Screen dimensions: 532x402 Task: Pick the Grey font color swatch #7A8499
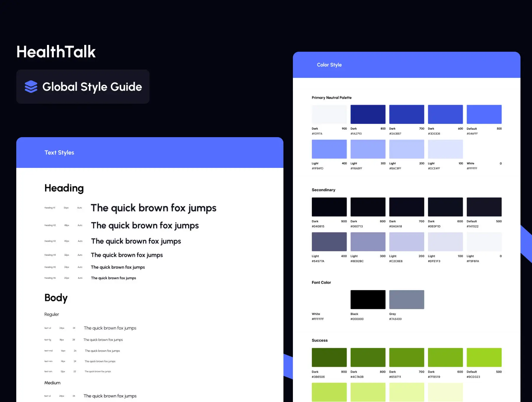[406, 299]
